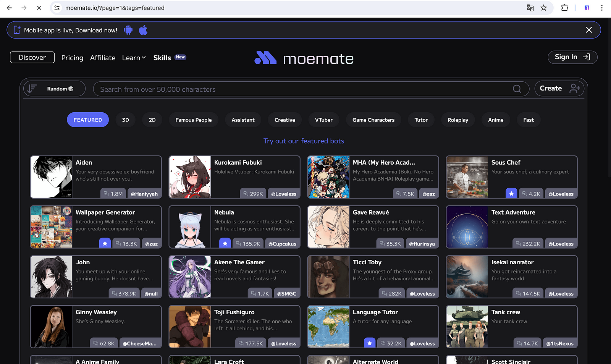Click the star badge on Language Tutor card

click(x=370, y=343)
